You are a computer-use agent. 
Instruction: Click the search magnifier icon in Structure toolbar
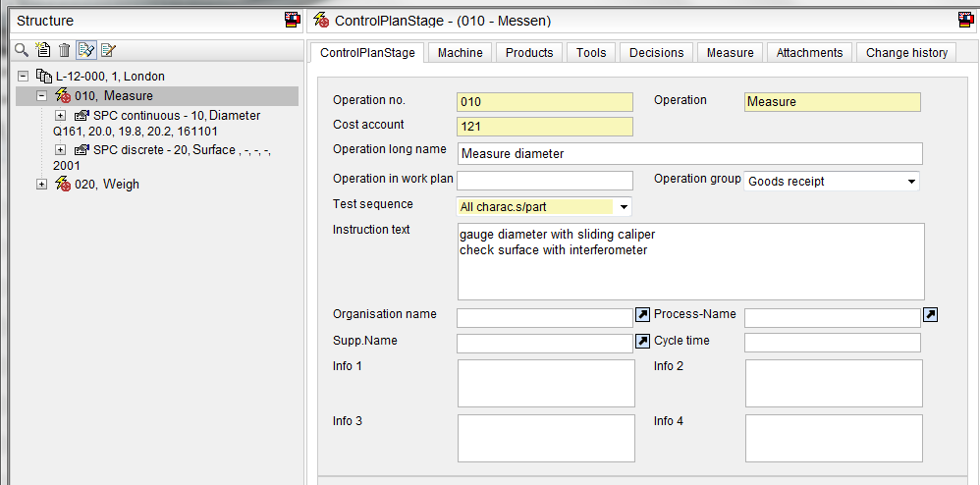pos(22,50)
